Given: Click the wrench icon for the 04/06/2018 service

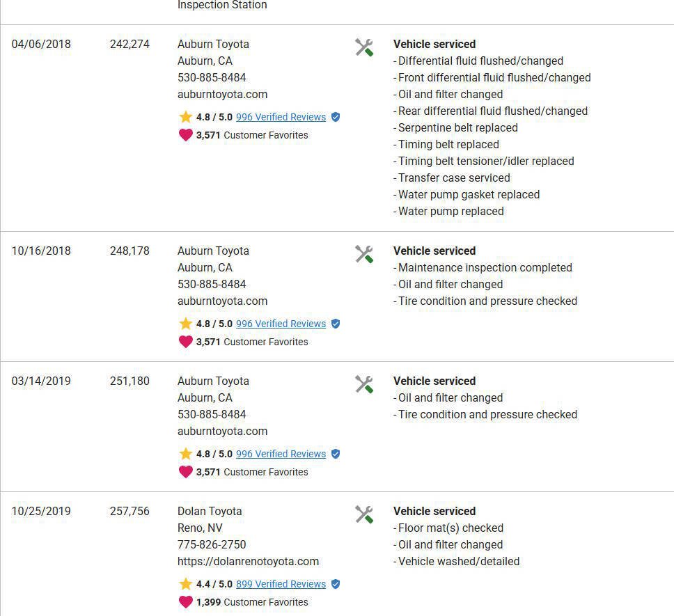Looking at the screenshot, I should tap(364, 47).
